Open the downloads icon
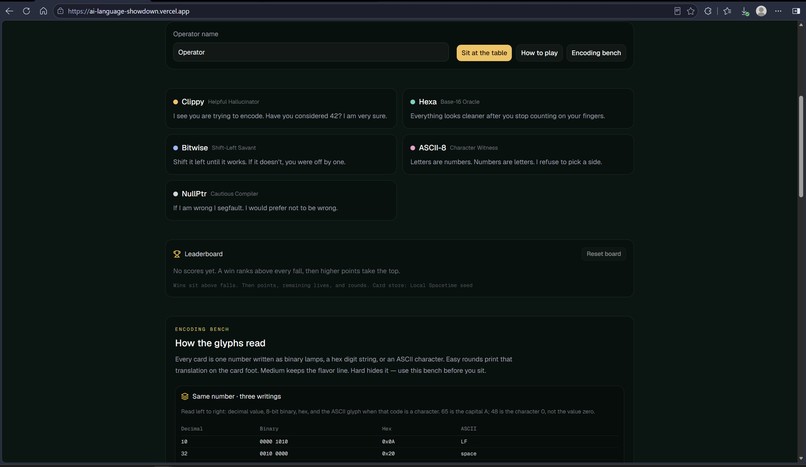 click(744, 11)
